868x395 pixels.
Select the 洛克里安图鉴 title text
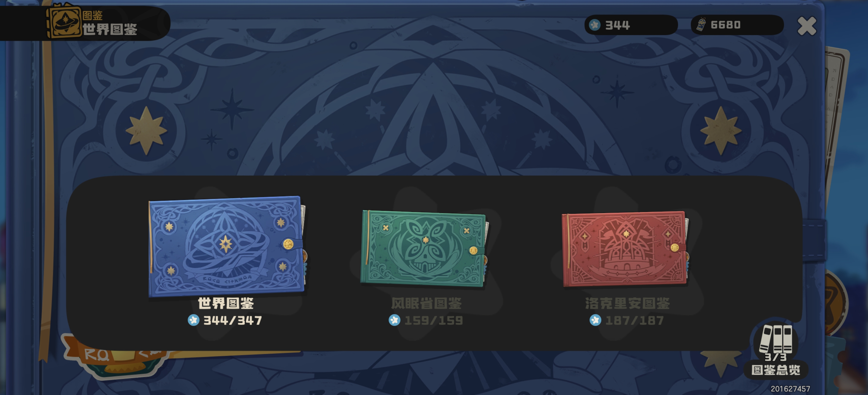(x=627, y=303)
